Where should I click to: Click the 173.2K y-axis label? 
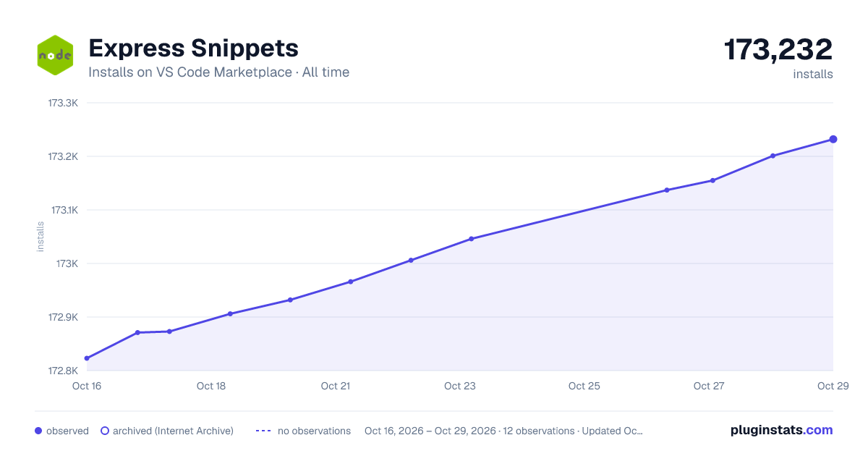63,156
